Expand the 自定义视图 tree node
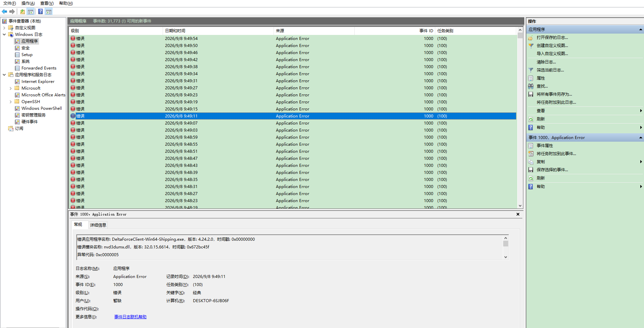Image resolution: width=644 pixels, height=328 pixels. (4, 28)
